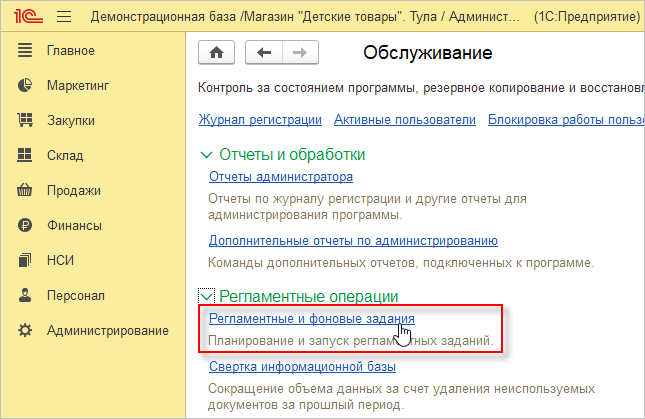The width and height of the screenshot is (645, 419).
Task: Click the НСИ reference data icon
Action: pyautogui.click(x=26, y=260)
